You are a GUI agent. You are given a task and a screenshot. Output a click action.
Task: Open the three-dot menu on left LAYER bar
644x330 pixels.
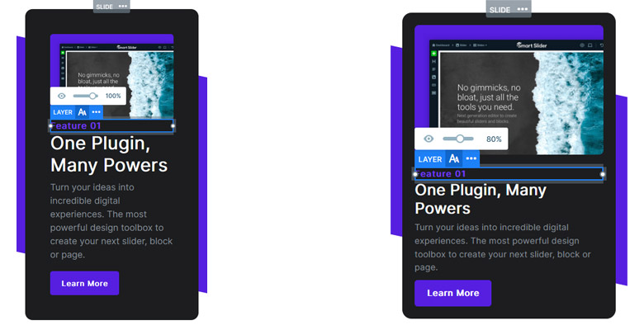pos(96,112)
